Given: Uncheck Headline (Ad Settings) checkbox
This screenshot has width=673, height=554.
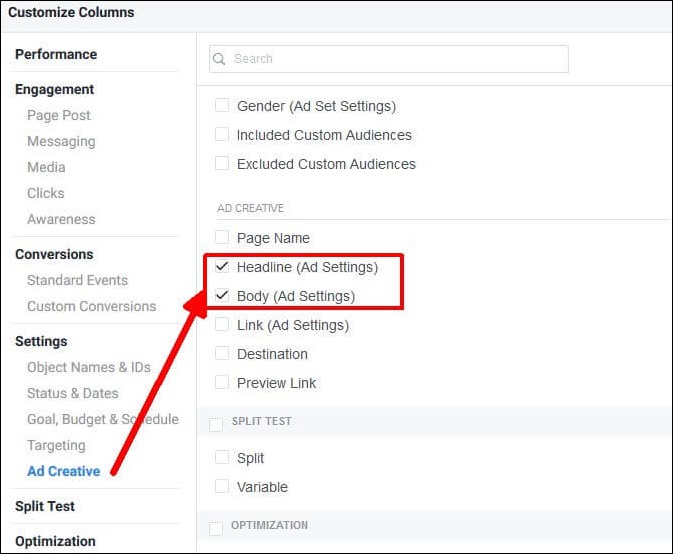Looking at the screenshot, I should point(222,266).
